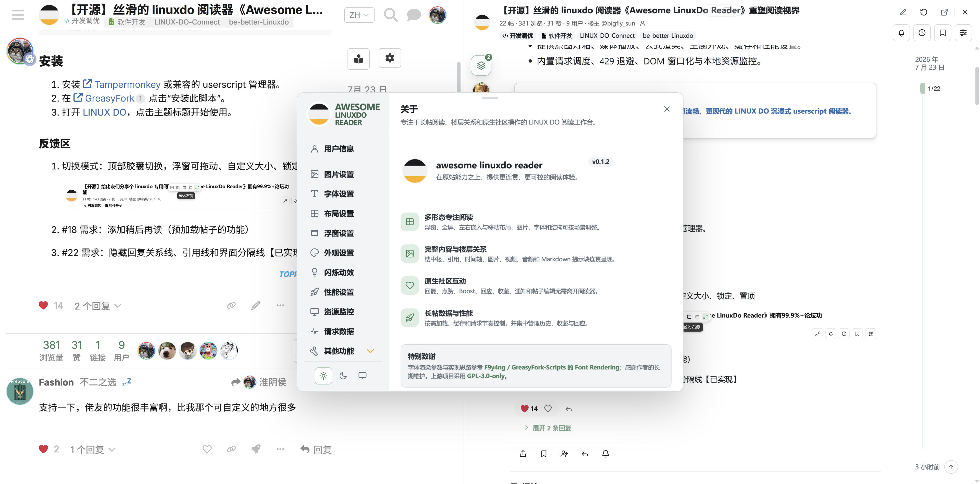Click the refresh icon in reader header
The image size is (980, 484).
[923, 12]
